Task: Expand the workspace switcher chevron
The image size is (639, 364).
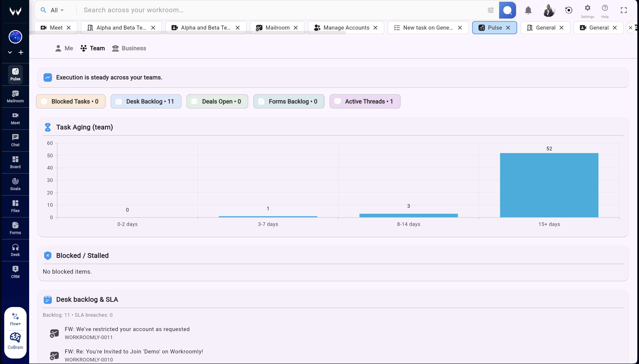Action: (x=10, y=52)
